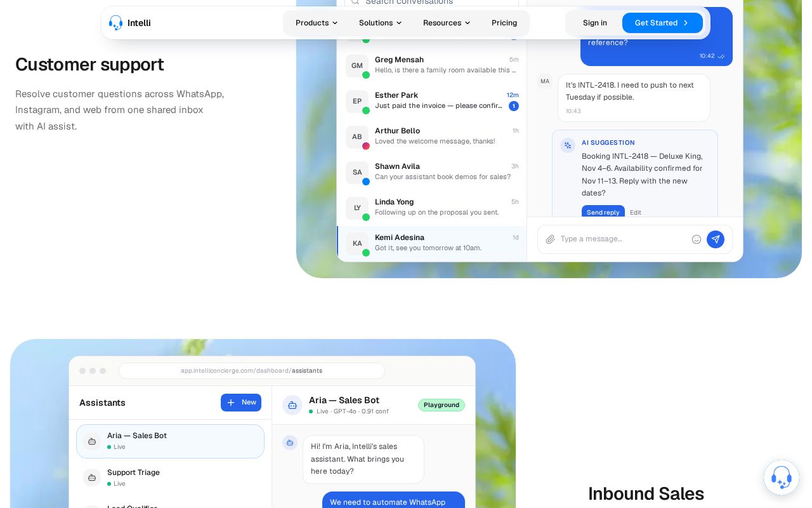Screen dimensions: 812x508
Task: Click the LY avatar for Linda Yong
Action: (357, 208)
